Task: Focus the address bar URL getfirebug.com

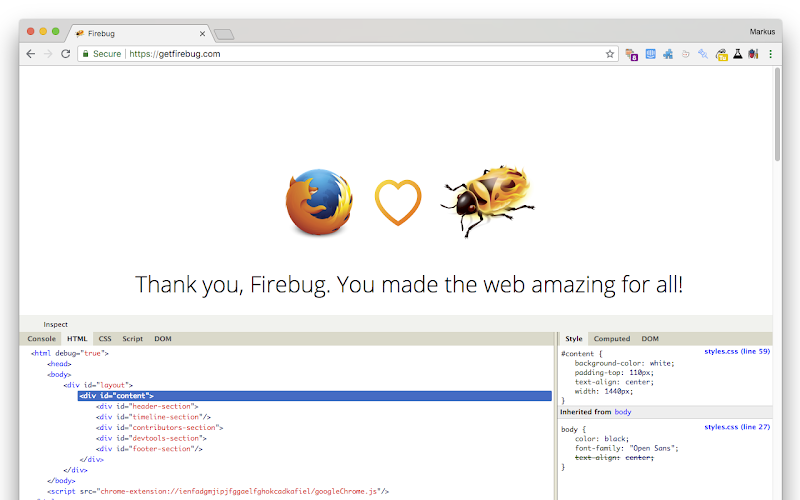Action: 175,54
